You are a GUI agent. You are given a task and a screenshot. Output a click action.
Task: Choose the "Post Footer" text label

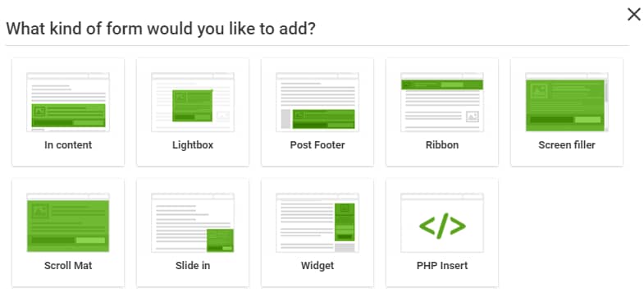tap(317, 144)
